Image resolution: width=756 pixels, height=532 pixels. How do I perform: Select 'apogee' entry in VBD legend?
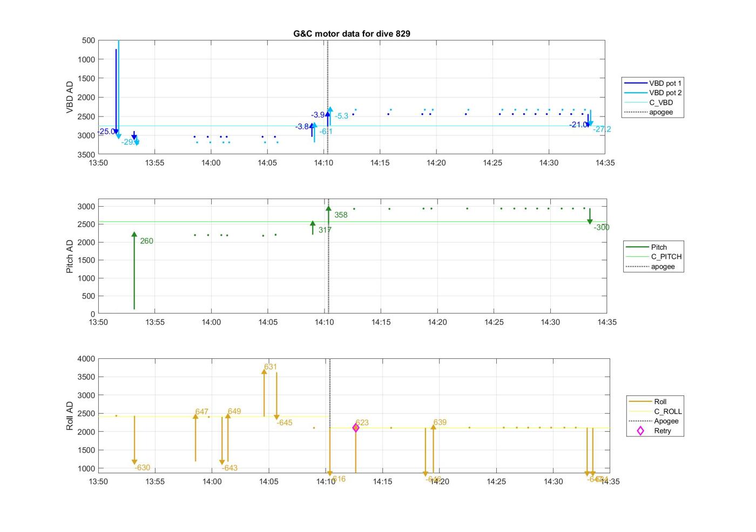point(649,112)
